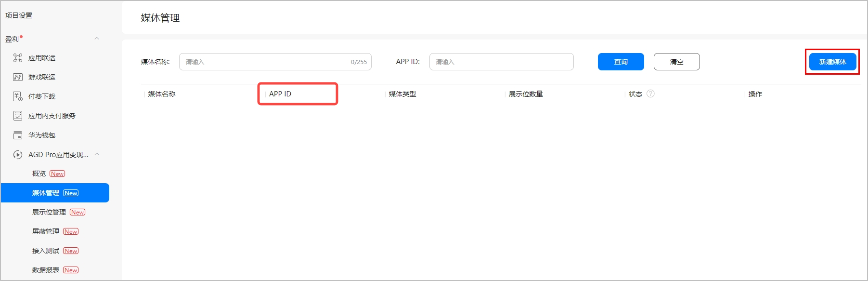Image resolution: width=868 pixels, height=281 pixels.
Task: Click the APP ID column header
Action: point(280,94)
